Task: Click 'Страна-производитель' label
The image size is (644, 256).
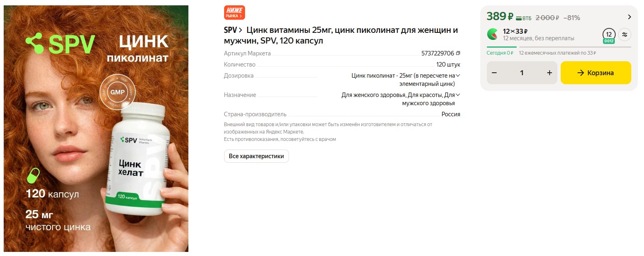Action: [255, 114]
